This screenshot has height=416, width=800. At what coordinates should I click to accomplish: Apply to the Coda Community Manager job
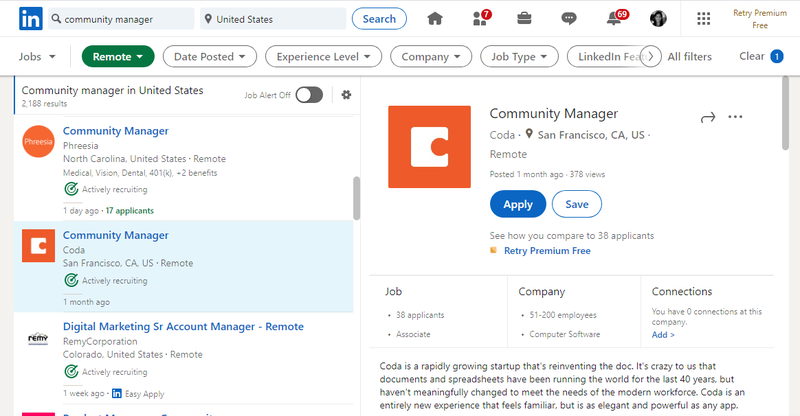pyautogui.click(x=518, y=204)
